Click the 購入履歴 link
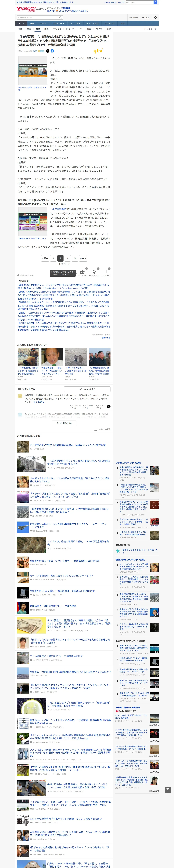174x868 pixels. [146, 18]
